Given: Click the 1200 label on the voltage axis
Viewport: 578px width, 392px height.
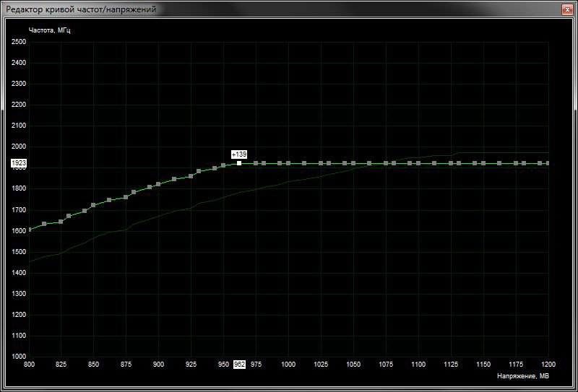Looking at the screenshot, I should 548,364.
